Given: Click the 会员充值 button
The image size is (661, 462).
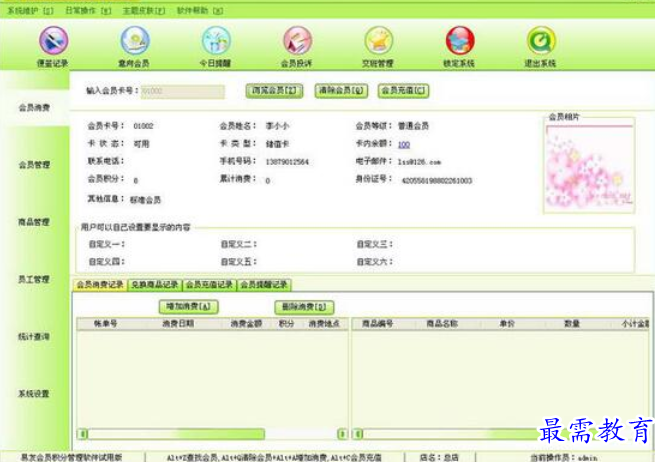Looking at the screenshot, I should [x=403, y=91].
